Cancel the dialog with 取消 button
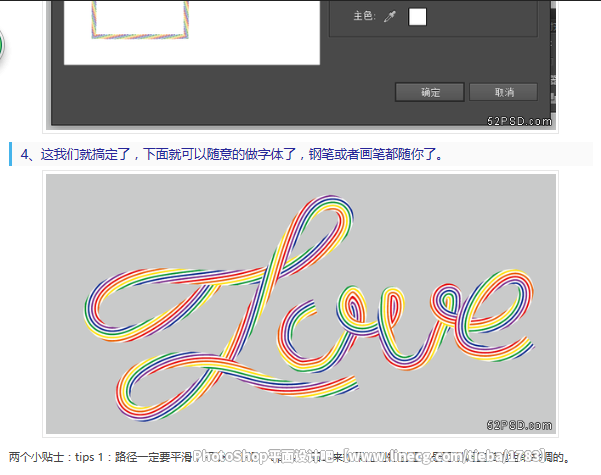Viewport: 601px width, 475px height. pos(504,92)
